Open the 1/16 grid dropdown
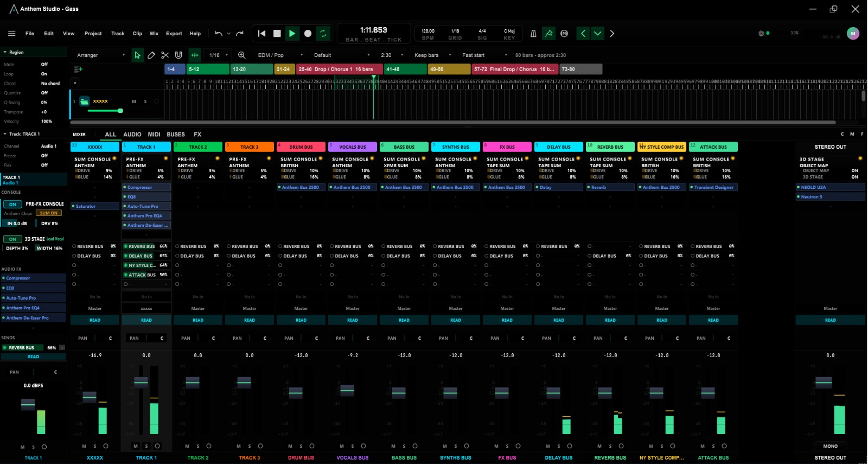Viewport: 868px width, 464px height. pos(219,55)
